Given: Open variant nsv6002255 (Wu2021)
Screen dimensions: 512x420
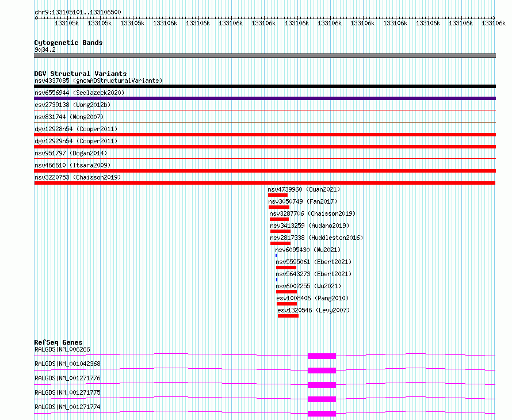Looking at the screenshot, I should 308,286.
